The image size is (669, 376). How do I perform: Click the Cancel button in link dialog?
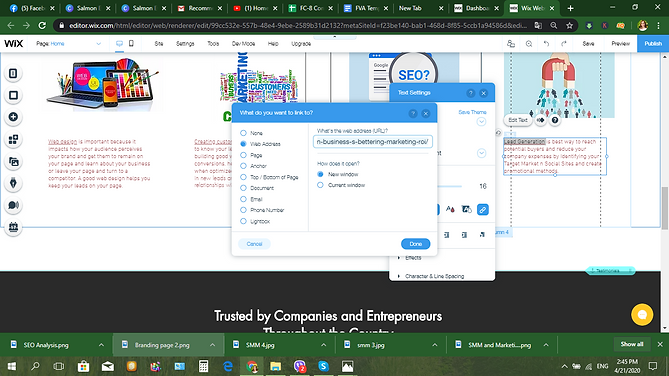254,244
